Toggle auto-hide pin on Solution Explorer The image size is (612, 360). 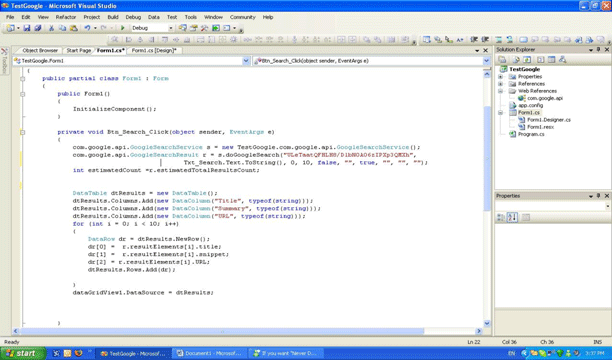(x=599, y=50)
